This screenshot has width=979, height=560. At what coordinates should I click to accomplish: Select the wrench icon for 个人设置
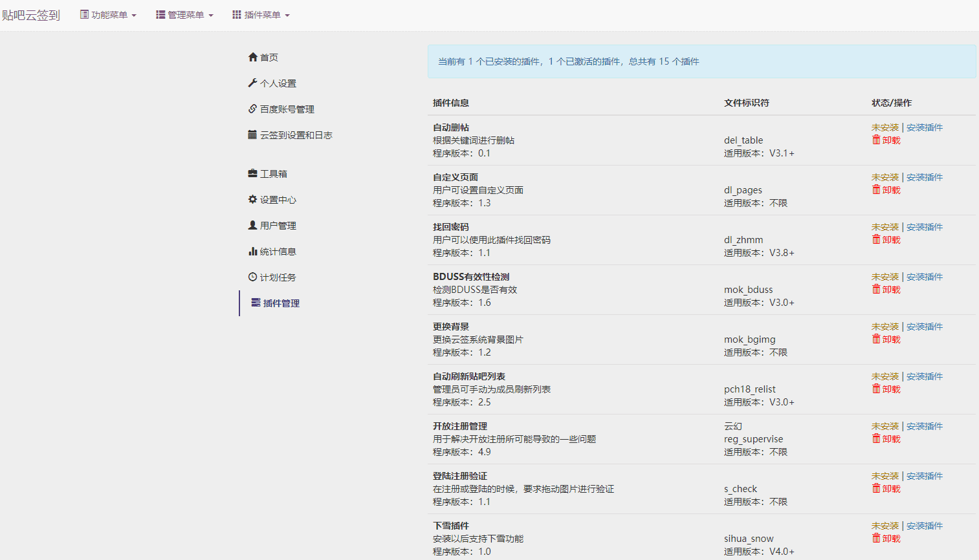(x=253, y=83)
